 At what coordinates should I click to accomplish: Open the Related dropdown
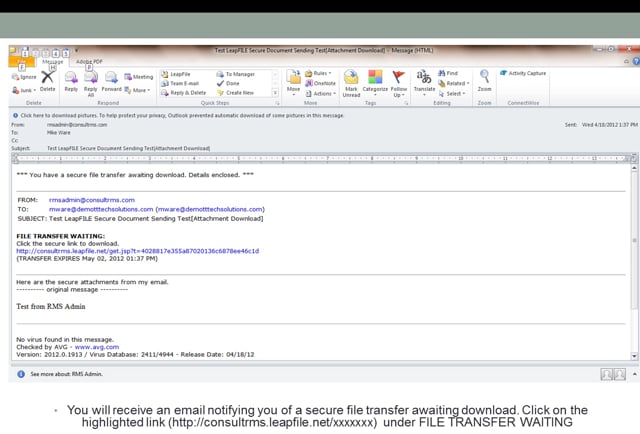click(453, 83)
